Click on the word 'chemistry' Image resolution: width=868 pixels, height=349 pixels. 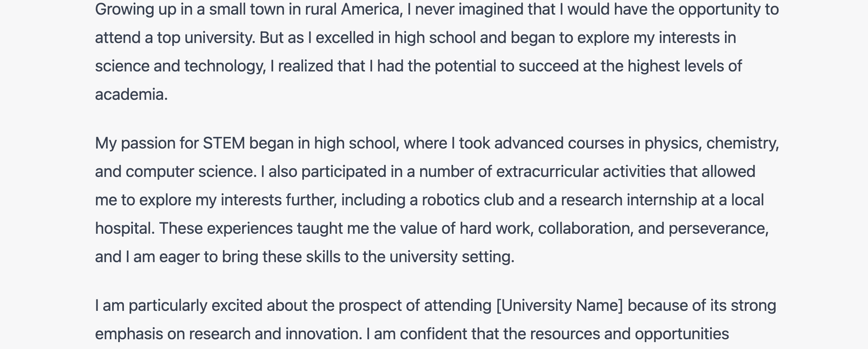[x=742, y=143]
